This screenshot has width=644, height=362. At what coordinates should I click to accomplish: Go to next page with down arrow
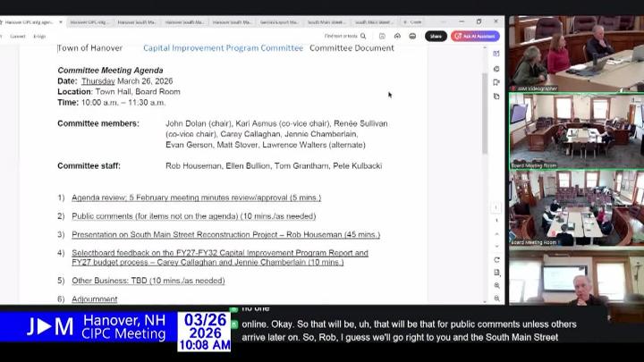click(497, 245)
